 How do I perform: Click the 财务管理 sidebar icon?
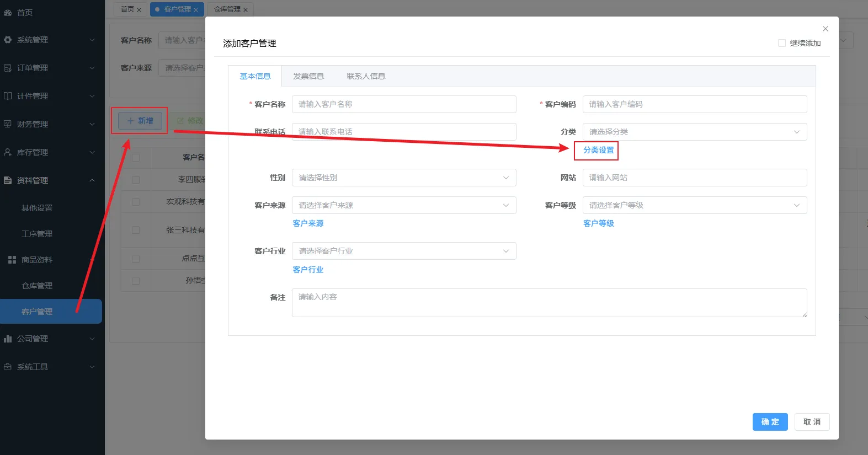pyautogui.click(x=8, y=124)
